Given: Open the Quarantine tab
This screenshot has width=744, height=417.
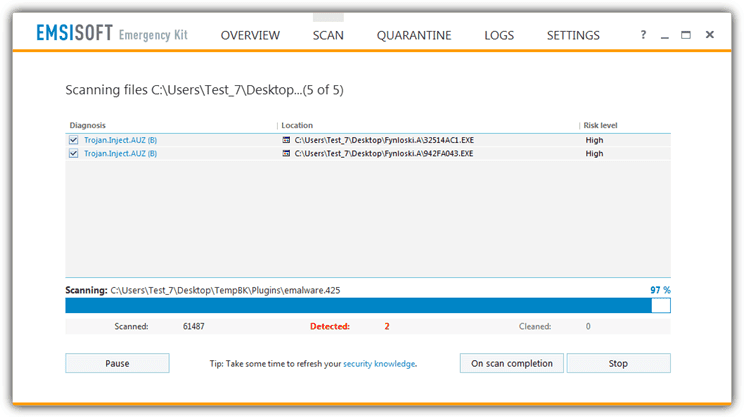Looking at the screenshot, I should click(x=414, y=36).
